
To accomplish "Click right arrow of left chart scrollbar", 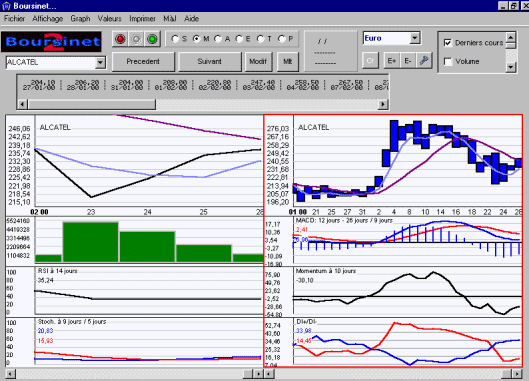I will click(x=258, y=374).
